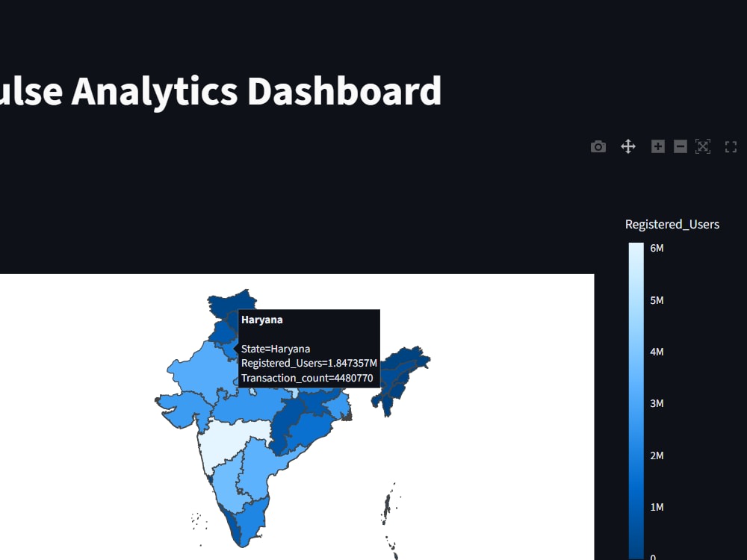The image size is (747, 560).
Task: Select Odisha region on the map
Action: tap(307, 431)
